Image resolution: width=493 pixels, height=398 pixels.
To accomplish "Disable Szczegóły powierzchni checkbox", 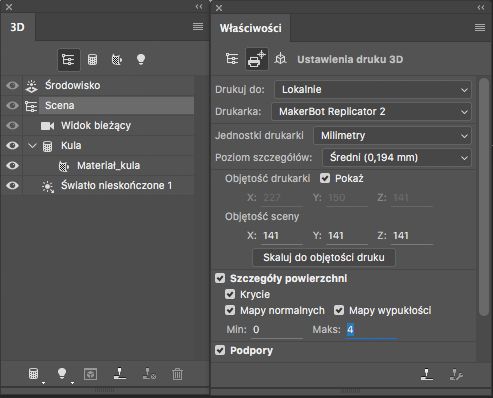I will coord(220,278).
